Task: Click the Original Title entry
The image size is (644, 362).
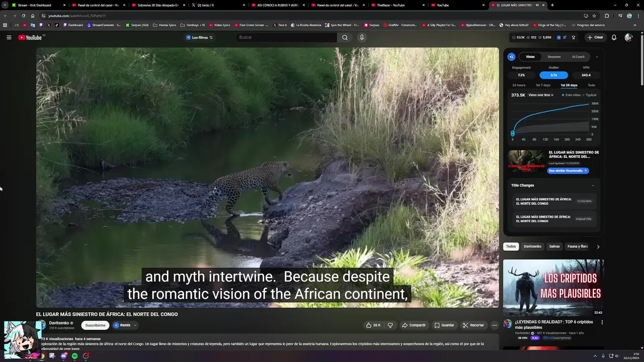Action: point(554,219)
